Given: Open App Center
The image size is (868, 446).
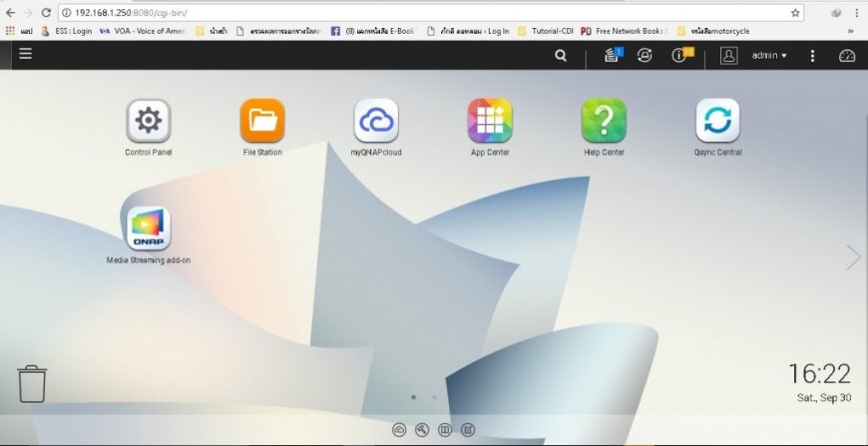Looking at the screenshot, I should 490,128.
